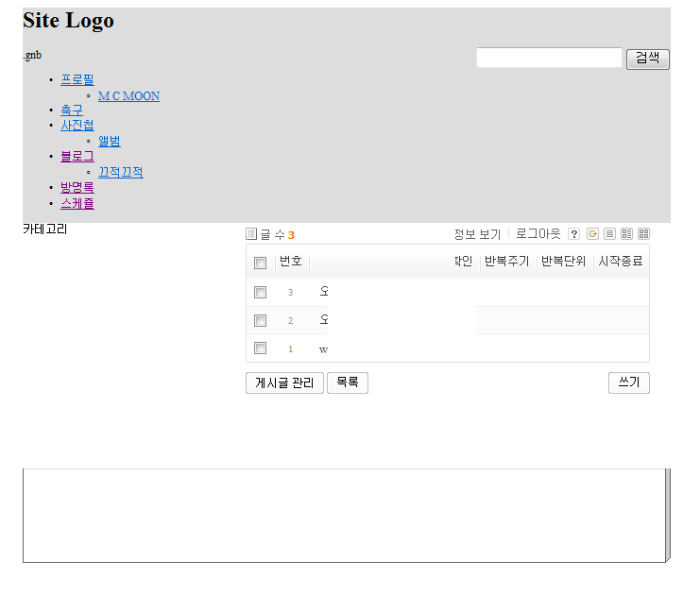Switch to webzine list view icon
Image resolution: width=700 pixels, height=595 pixels.
click(x=626, y=234)
